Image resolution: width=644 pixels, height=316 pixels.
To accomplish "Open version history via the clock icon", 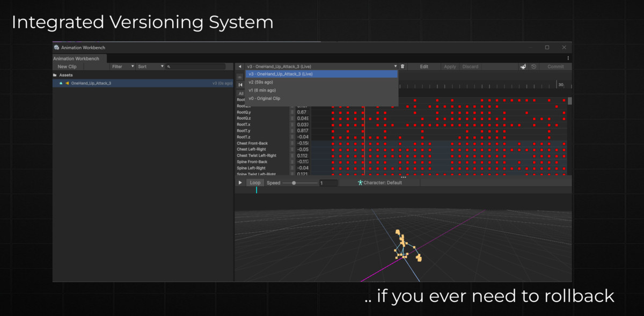I will 533,66.
